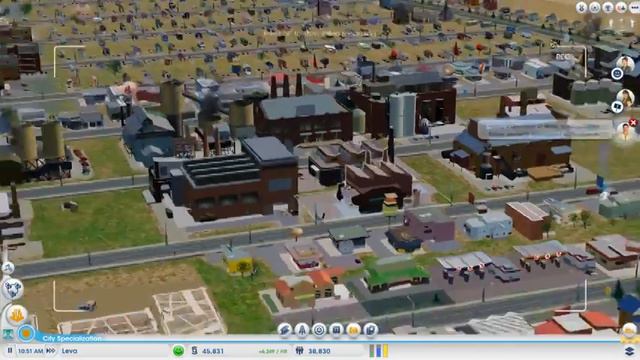Click the second advisor portrait on right

point(625,98)
